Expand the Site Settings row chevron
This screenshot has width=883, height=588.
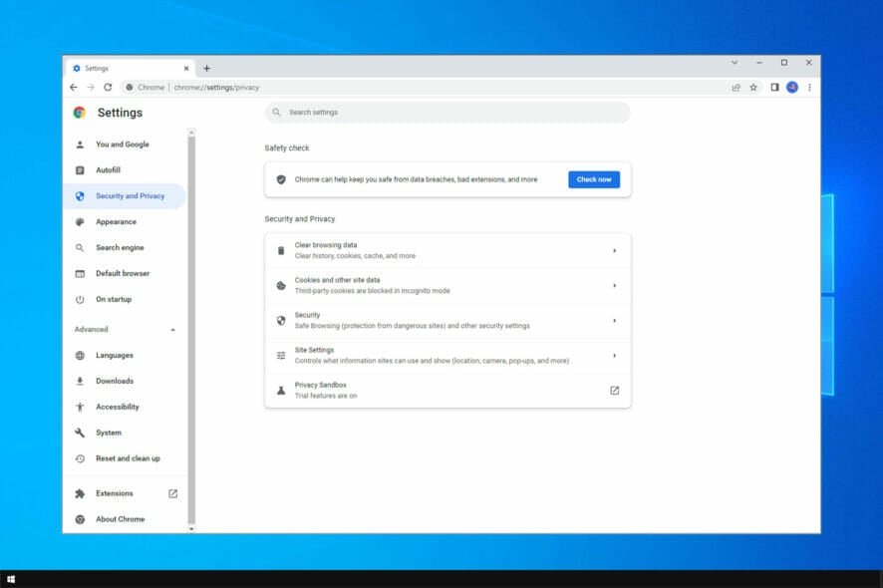pyautogui.click(x=616, y=355)
